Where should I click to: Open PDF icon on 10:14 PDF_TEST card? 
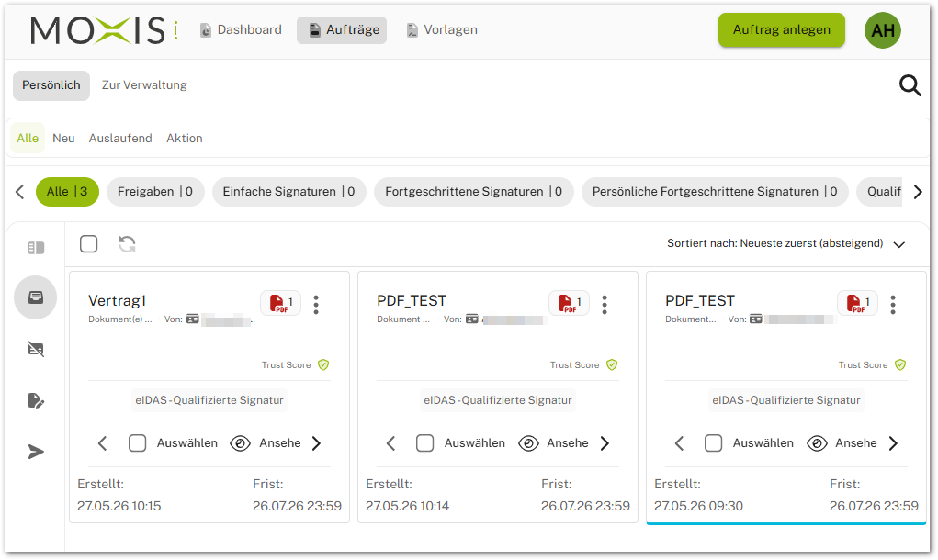tap(569, 303)
